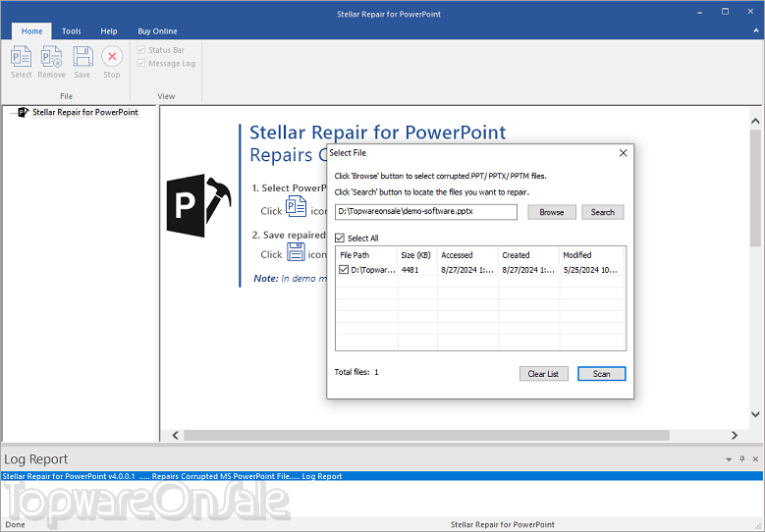This screenshot has width=765, height=532.
Task: Minimize the Stellar Repair window
Action: point(699,12)
